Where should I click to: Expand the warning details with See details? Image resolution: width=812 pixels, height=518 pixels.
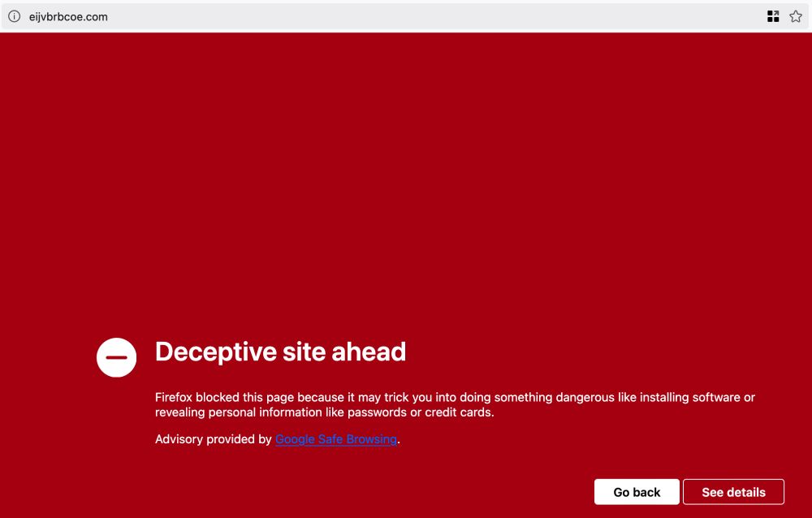click(734, 491)
